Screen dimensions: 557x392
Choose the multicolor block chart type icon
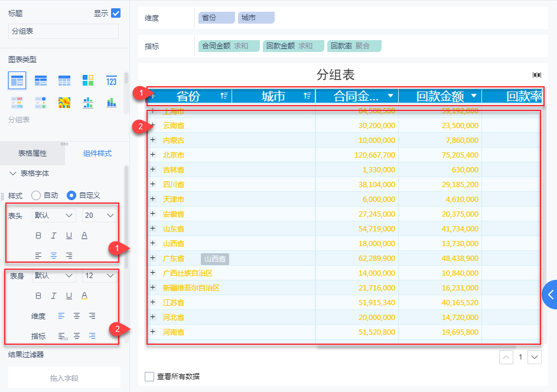pos(88,81)
